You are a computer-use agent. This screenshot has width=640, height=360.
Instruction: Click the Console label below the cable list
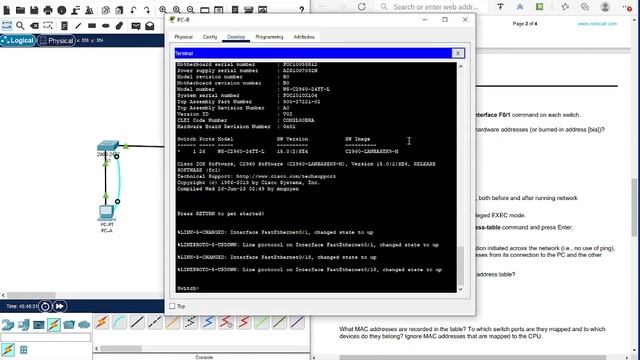(204, 357)
